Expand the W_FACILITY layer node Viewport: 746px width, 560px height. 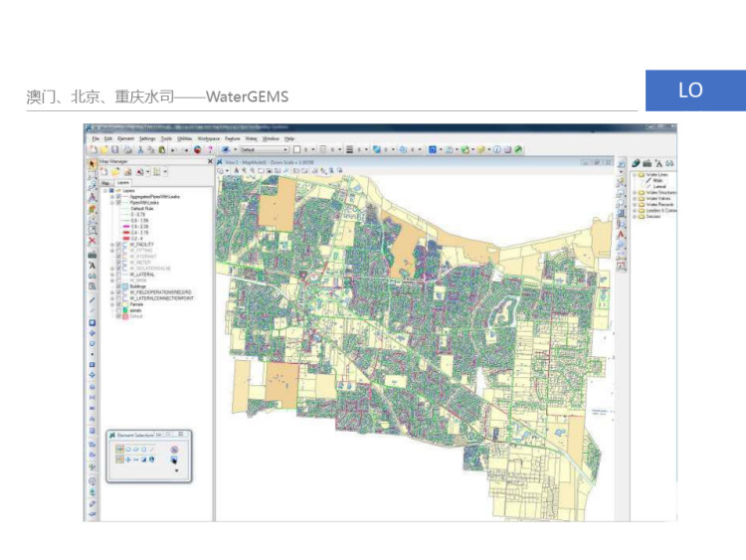coord(112,245)
